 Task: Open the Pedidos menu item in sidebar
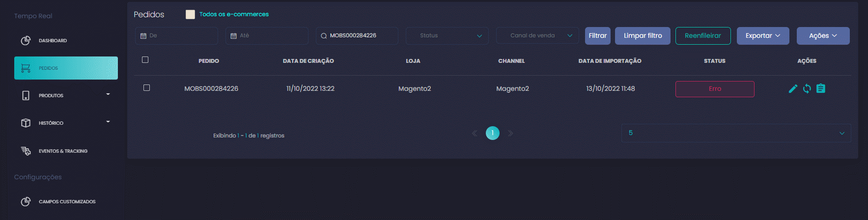(x=66, y=68)
